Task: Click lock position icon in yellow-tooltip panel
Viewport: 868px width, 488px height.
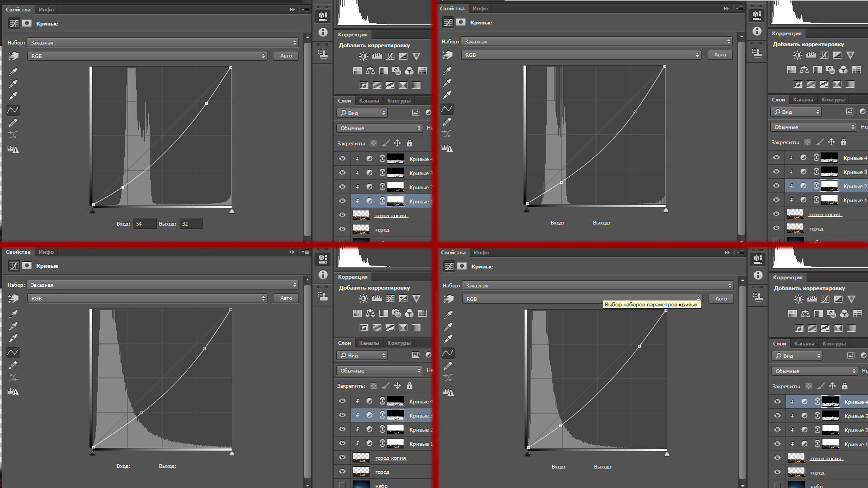Action: pyautogui.click(x=832, y=386)
